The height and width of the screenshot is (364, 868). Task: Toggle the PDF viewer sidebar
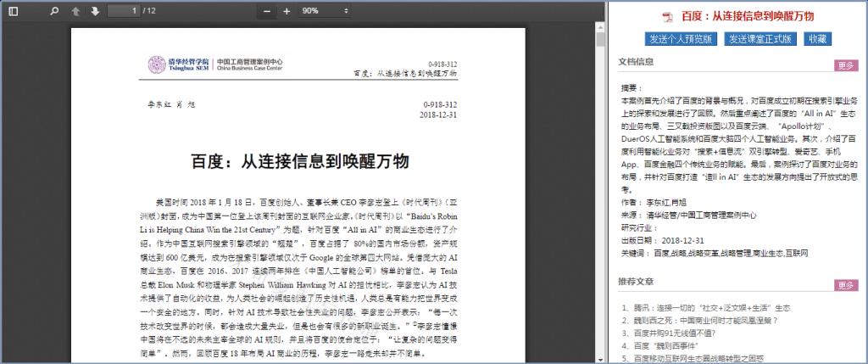(x=14, y=11)
